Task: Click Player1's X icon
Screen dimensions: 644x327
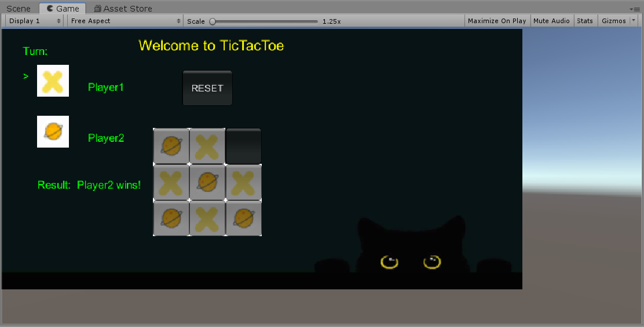Action: (53, 81)
